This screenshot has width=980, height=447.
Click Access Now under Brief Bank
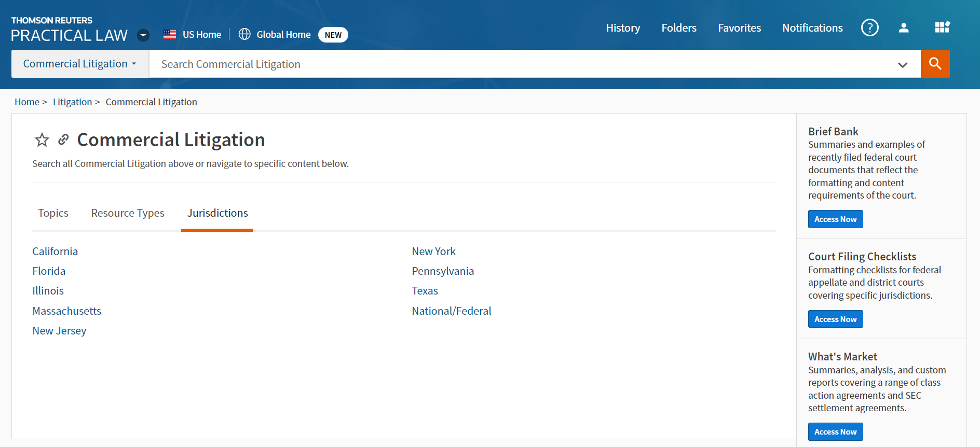point(835,219)
